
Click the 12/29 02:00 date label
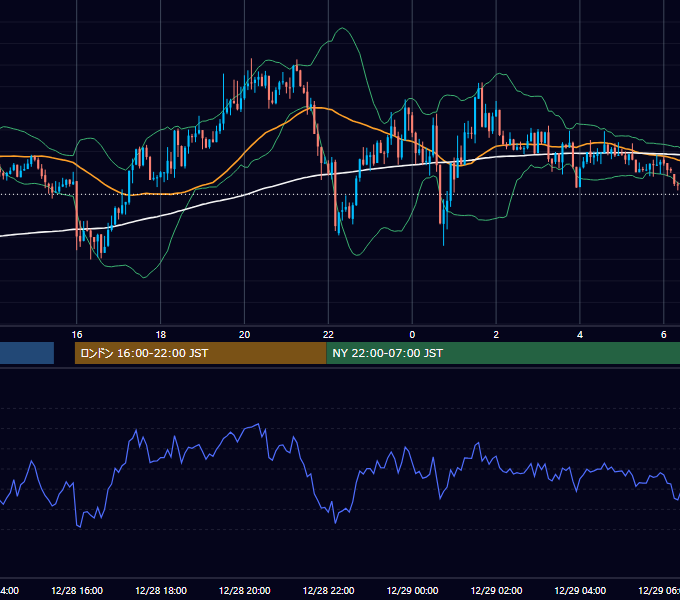tap(496, 590)
